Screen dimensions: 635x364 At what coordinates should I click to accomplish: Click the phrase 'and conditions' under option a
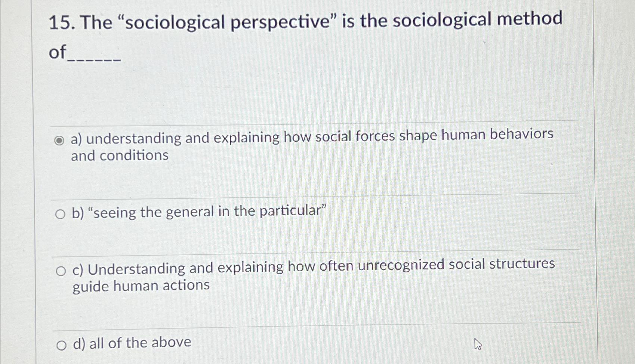(x=120, y=156)
